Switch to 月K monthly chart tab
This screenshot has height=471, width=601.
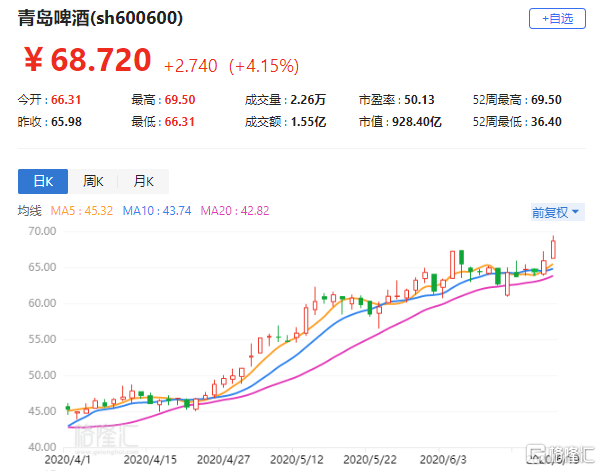click(143, 181)
